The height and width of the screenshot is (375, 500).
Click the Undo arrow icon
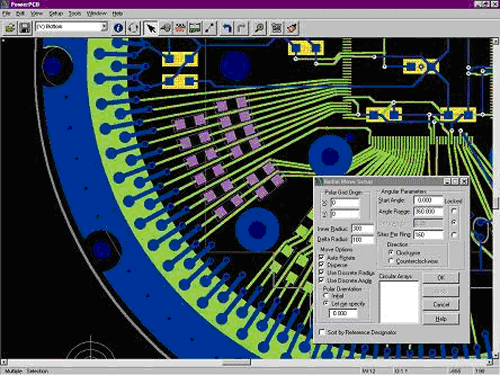[x=227, y=28]
